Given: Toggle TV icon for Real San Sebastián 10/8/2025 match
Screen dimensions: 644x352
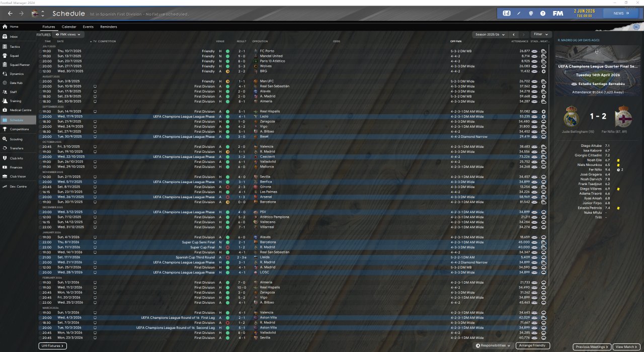Looking at the screenshot, I should click(95, 86).
